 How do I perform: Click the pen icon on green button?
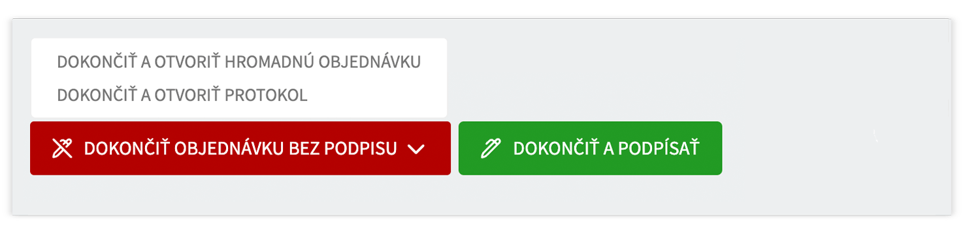490,149
